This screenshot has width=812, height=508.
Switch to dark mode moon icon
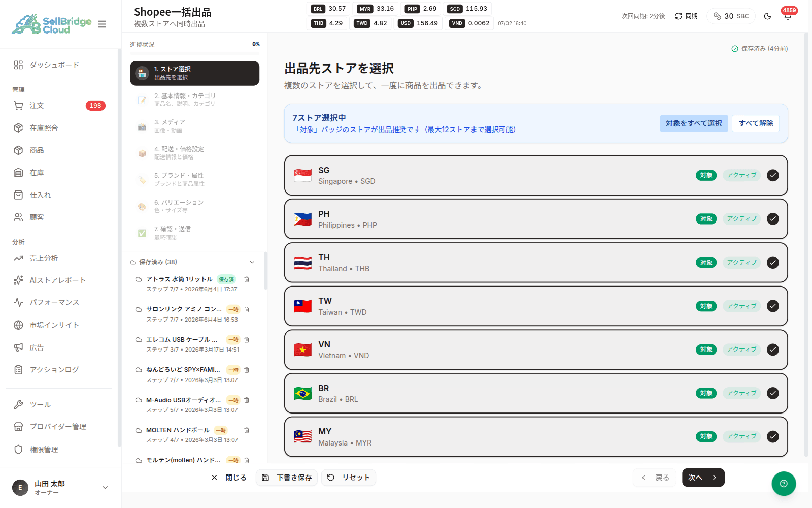[x=767, y=16]
